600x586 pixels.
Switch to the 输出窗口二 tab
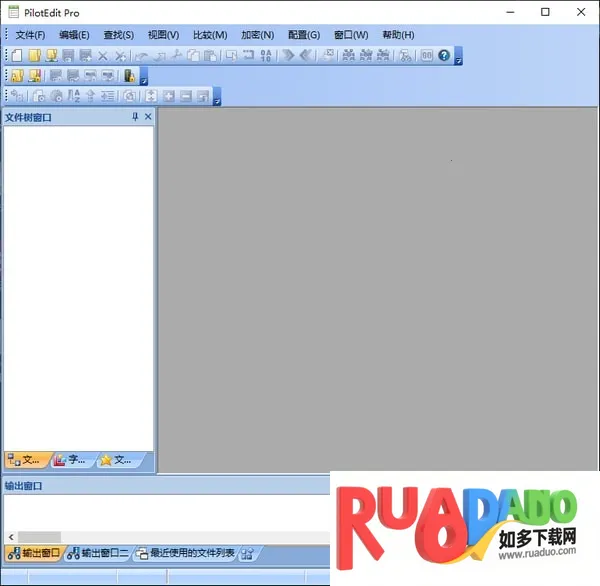point(98,553)
